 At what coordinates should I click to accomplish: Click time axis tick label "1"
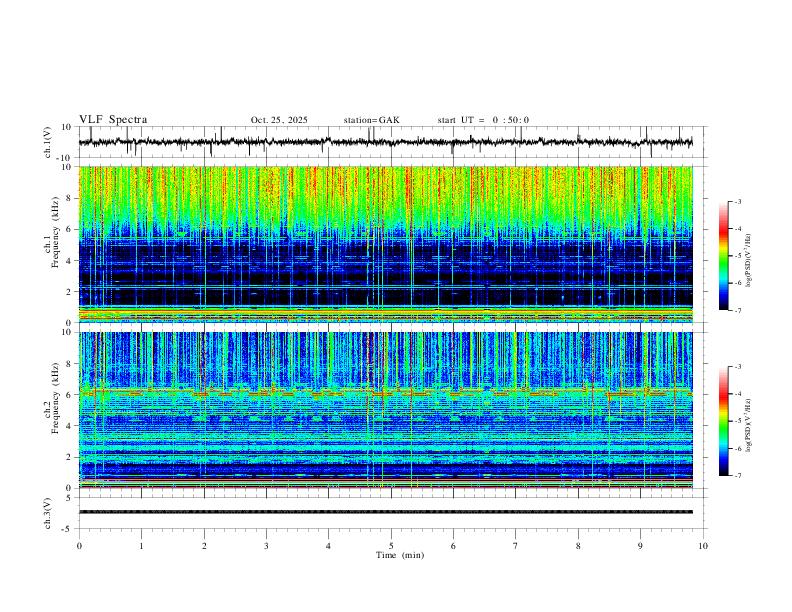(x=141, y=546)
